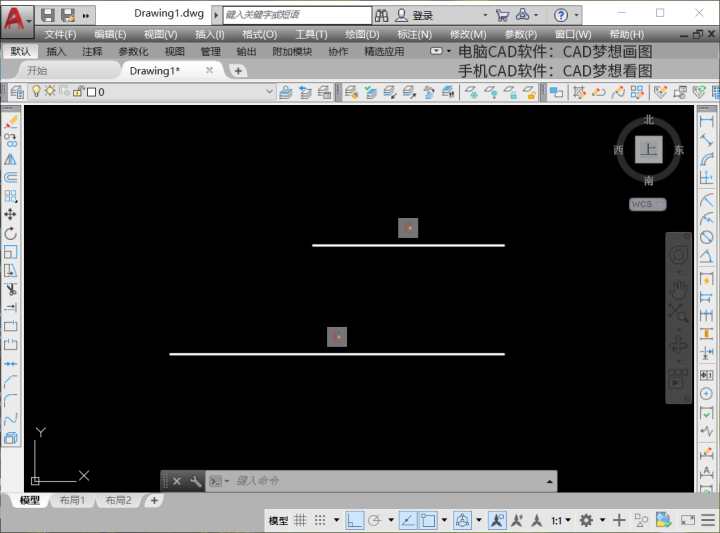Screen dimensions: 720x533
Task: Expand the help question mark dropdown
Action: coord(576,16)
